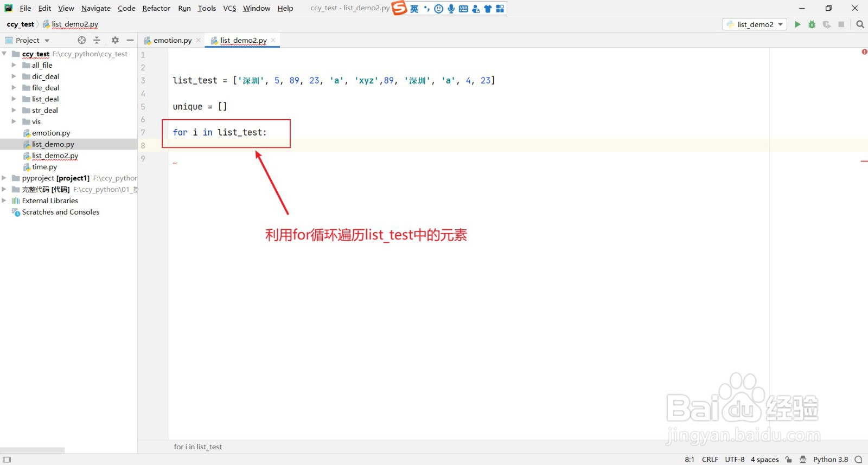Collapse all in the Project panel toolbar
The height and width of the screenshot is (465, 868).
[x=97, y=40]
